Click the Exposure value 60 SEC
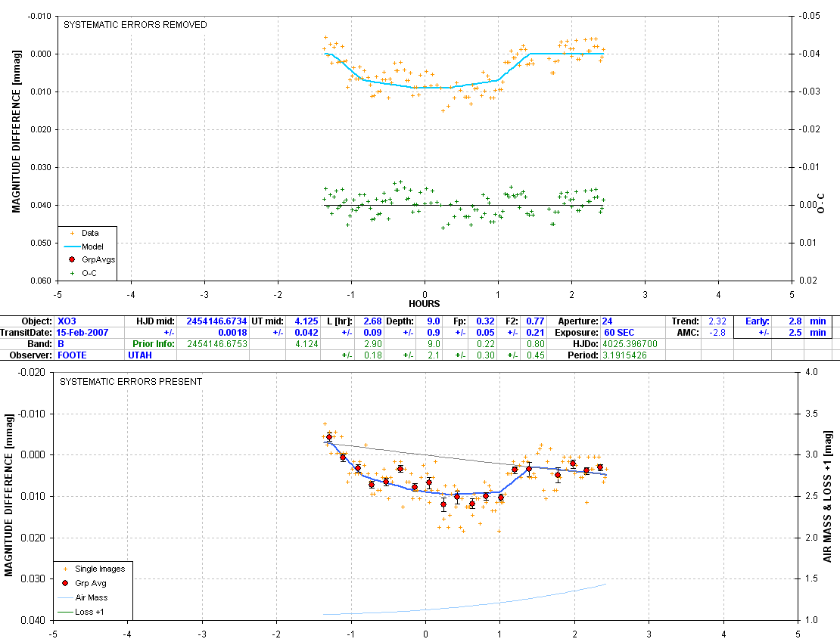840x642 pixels. point(619,333)
